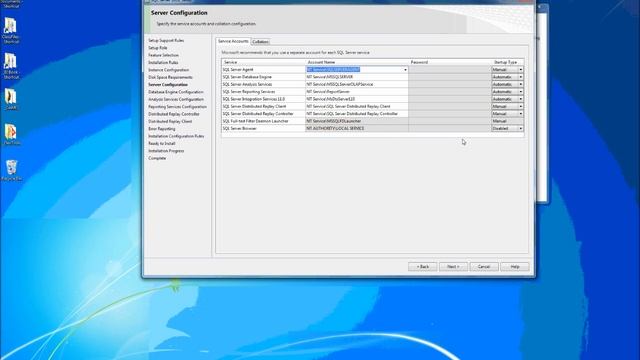Select the 'SQL Server Reporting Services' service label
The height and width of the screenshot is (360, 640).
(249, 92)
